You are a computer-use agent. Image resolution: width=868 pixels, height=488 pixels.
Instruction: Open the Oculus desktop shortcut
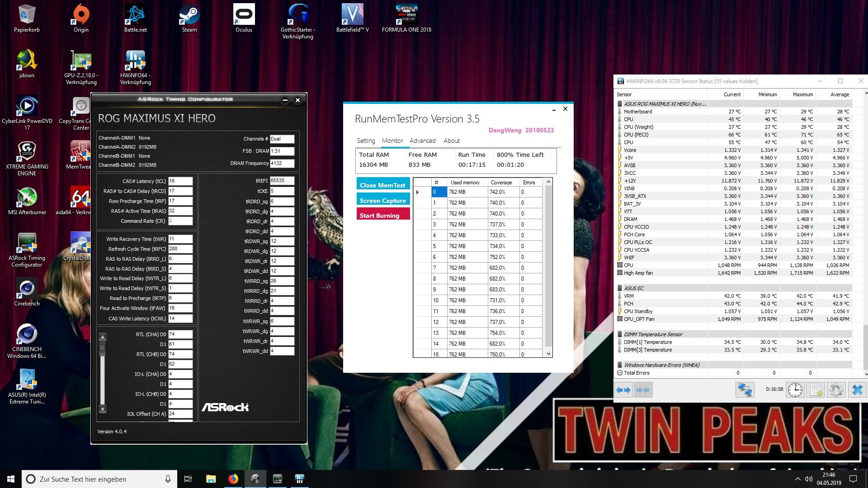point(244,18)
